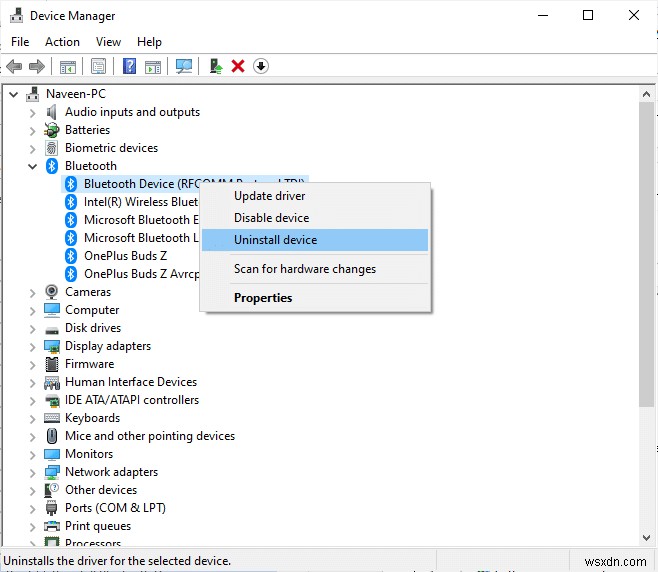Click the Human Interface Devices icon
The image size is (658, 572).
click(x=52, y=382)
